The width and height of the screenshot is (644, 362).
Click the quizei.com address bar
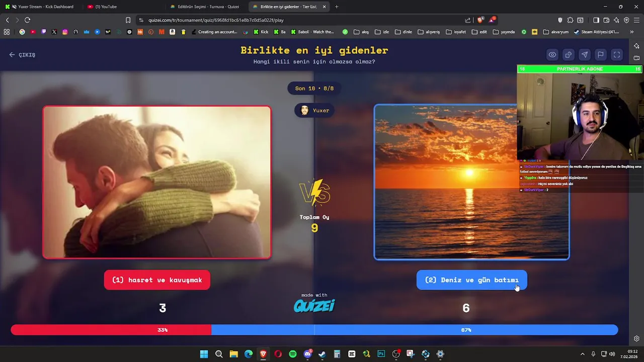[302, 20]
